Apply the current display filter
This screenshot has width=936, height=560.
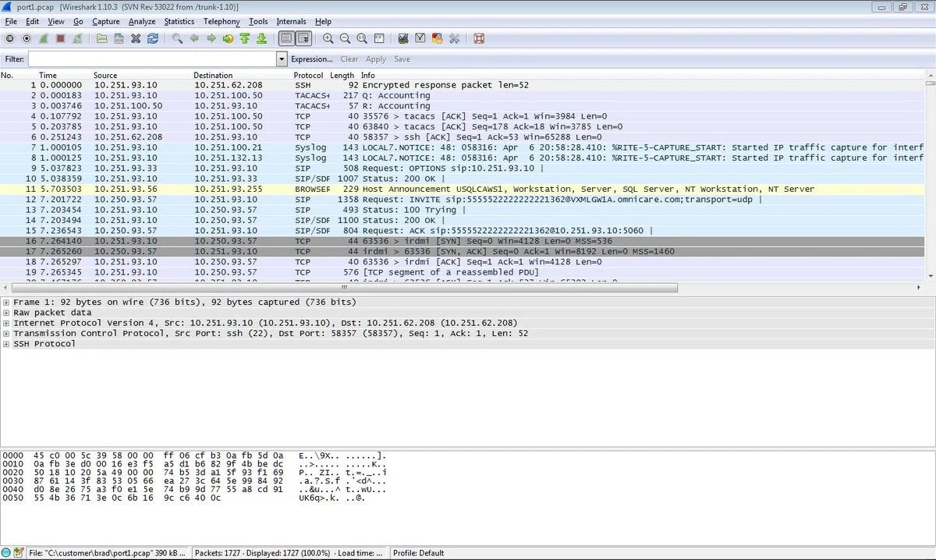pyautogui.click(x=375, y=58)
